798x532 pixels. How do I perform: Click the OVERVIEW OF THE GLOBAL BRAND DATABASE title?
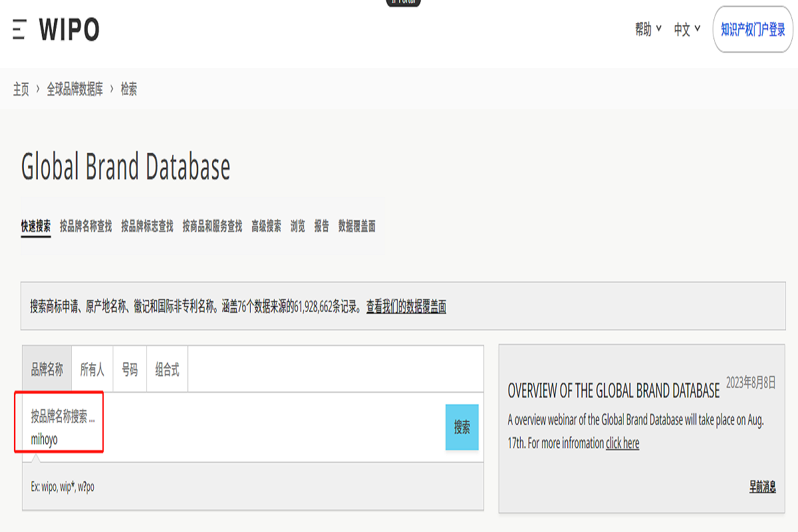pyautogui.click(x=614, y=390)
